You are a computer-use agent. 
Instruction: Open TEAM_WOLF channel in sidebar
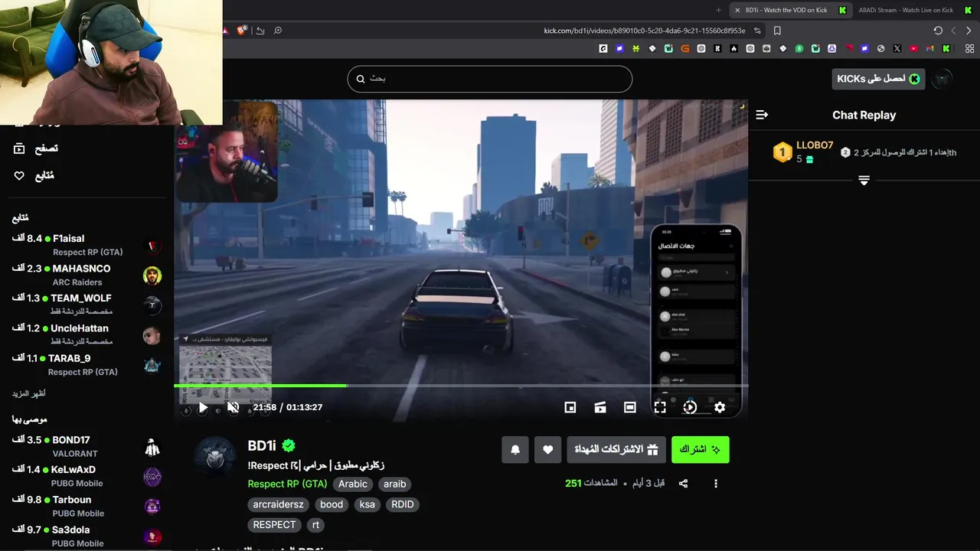tap(87, 305)
